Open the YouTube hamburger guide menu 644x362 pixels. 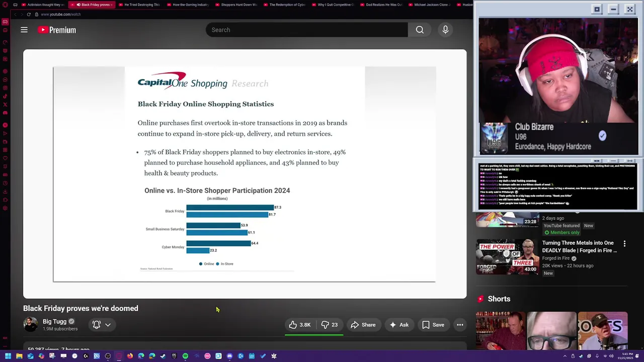24,30
